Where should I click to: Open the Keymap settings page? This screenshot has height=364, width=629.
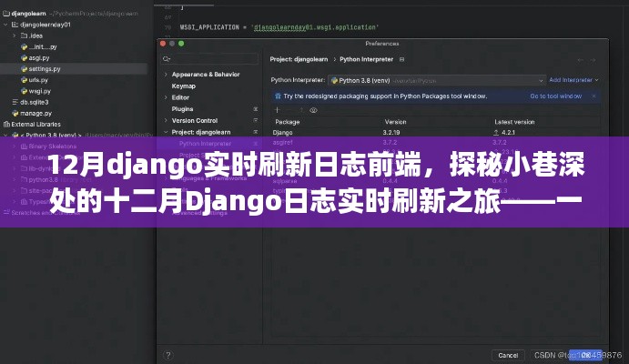184,86
